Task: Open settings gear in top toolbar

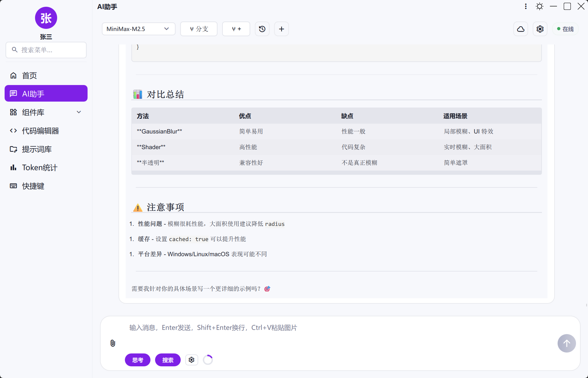Action: click(x=540, y=29)
